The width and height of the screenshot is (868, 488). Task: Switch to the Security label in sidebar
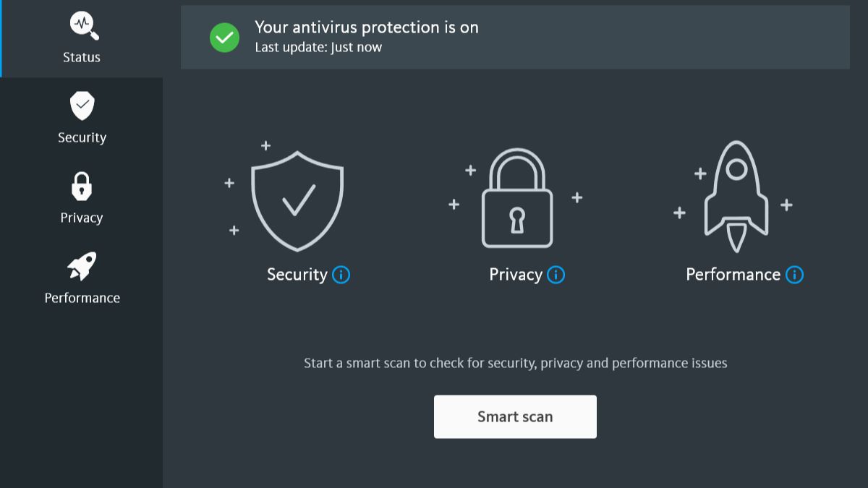pos(82,137)
